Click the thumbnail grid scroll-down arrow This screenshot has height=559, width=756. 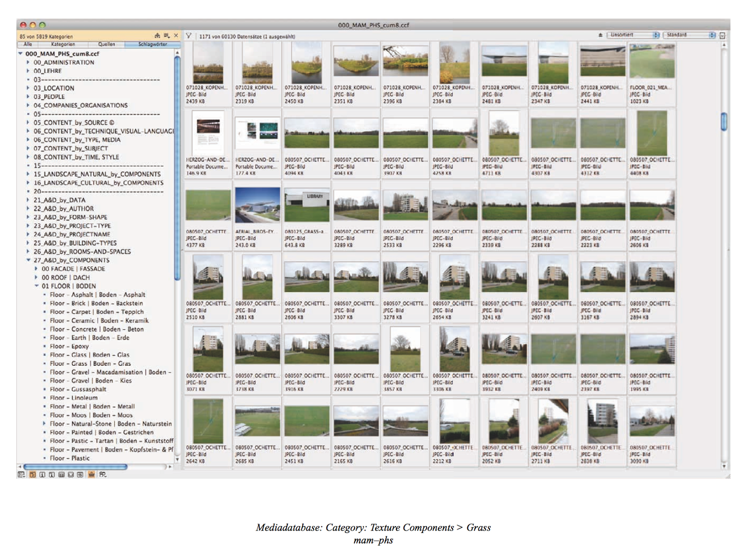(x=723, y=466)
